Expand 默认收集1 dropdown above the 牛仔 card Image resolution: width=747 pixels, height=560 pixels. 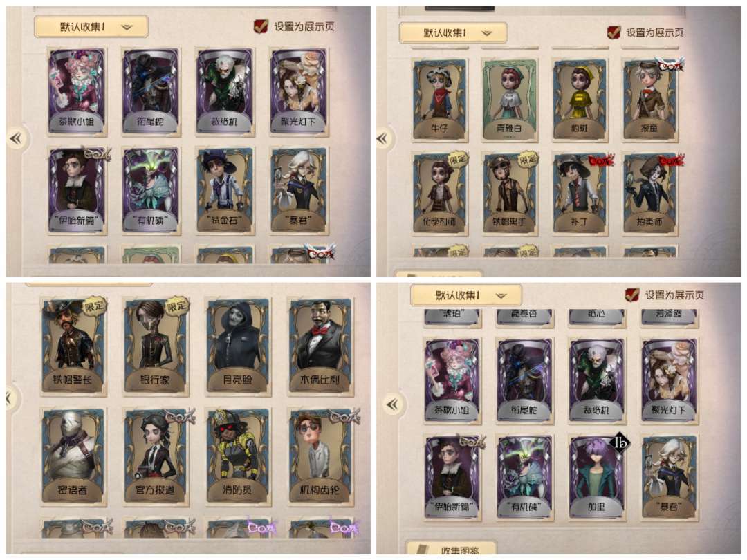click(452, 33)
